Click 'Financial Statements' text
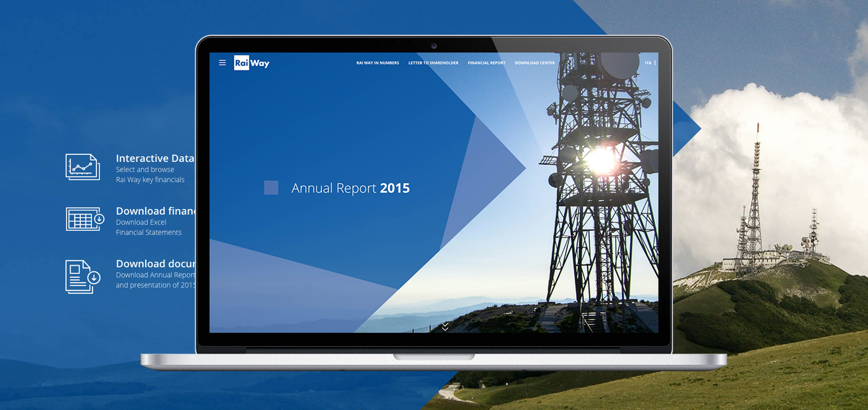Image resolution: width=868 pixels, height=410 pixels. (x=148, y=232)
